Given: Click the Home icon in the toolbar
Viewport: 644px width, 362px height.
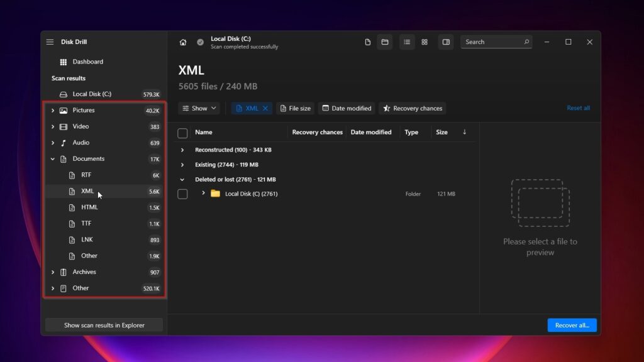Looking at the screenshot, I should 183,42.
